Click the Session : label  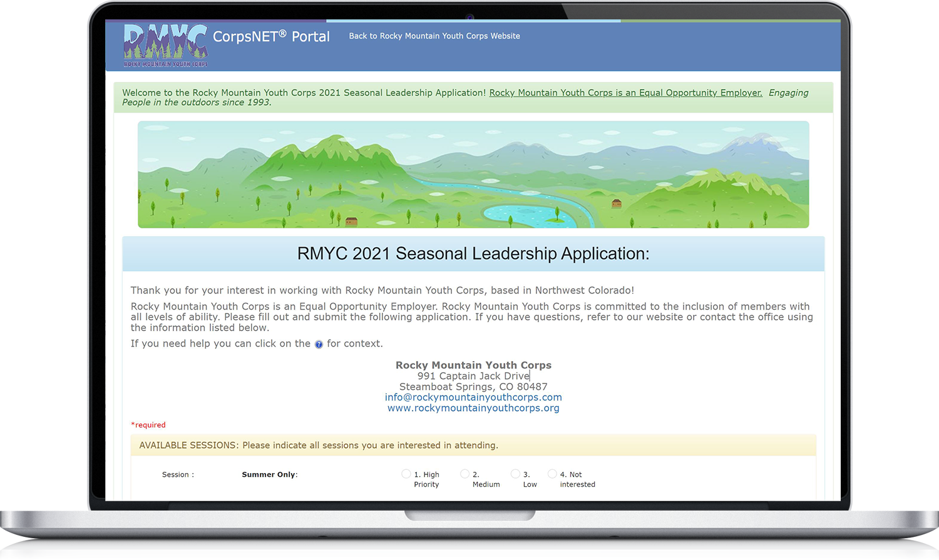tap(178, 475)
